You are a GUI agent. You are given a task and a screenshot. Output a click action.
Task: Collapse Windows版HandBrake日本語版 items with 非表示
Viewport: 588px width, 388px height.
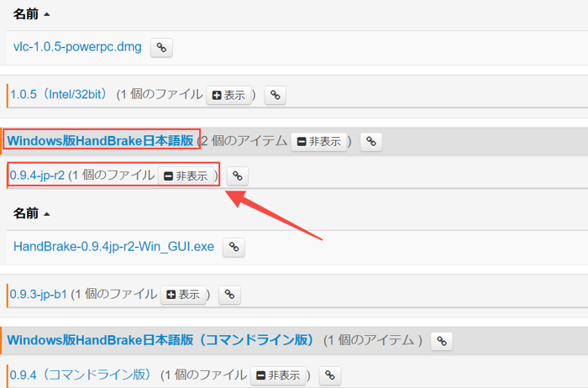[x=318, y=142]
